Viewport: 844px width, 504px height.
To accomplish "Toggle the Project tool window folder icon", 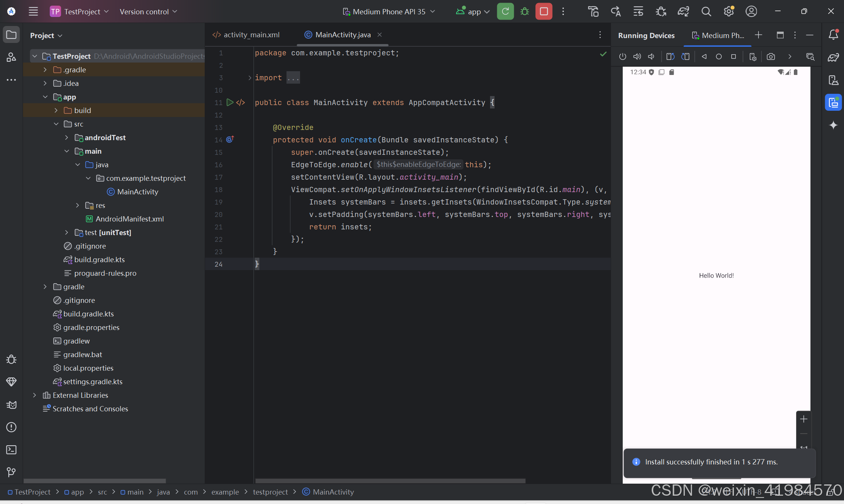I will tap(11, 35).
